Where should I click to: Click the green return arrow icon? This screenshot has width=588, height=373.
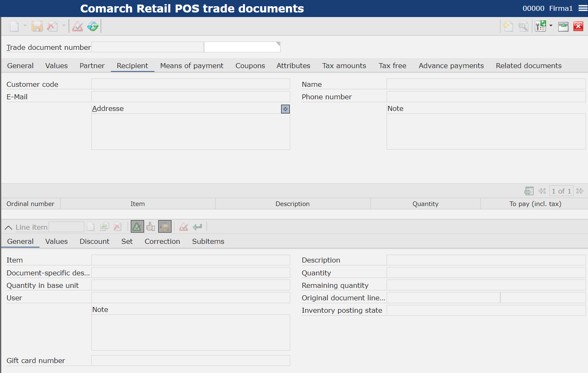pos(197,227)
